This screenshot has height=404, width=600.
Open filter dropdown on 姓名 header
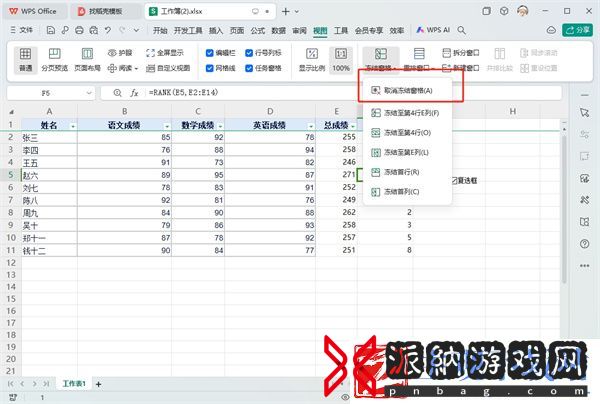pos(73,126)
